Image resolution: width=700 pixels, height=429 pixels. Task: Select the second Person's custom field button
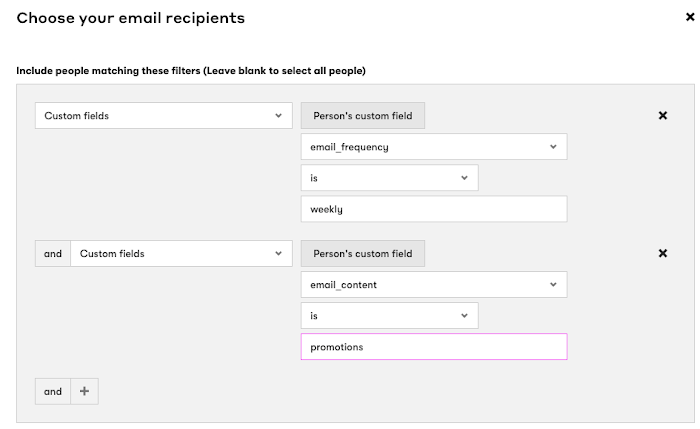tap(363, 254)
